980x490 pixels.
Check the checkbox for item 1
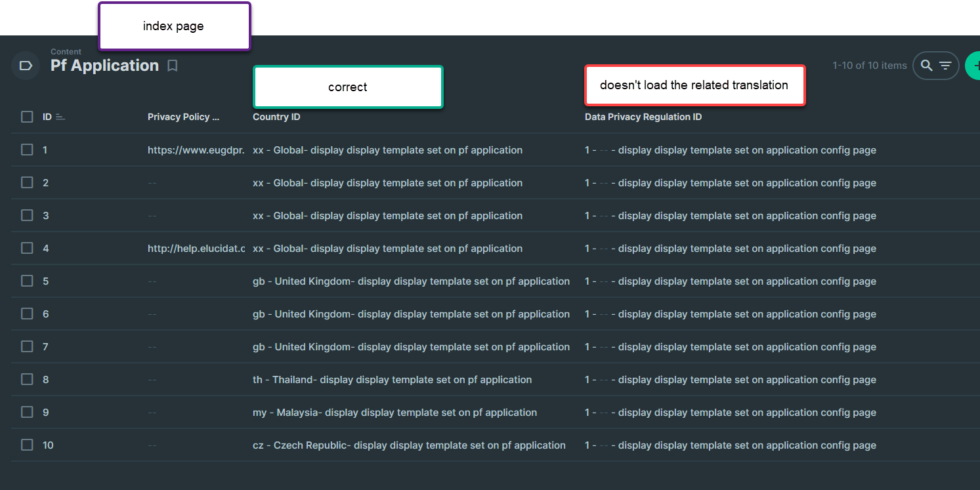click(27, 150)
